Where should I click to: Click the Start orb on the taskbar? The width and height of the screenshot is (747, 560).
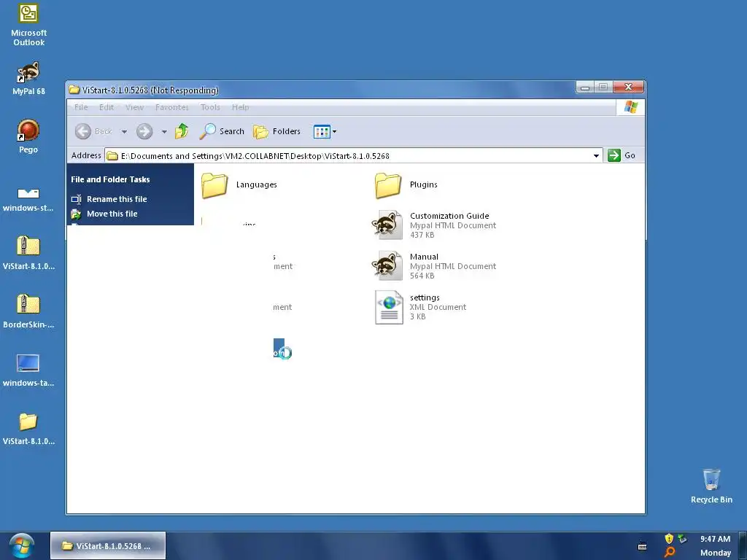click(21, 545)
